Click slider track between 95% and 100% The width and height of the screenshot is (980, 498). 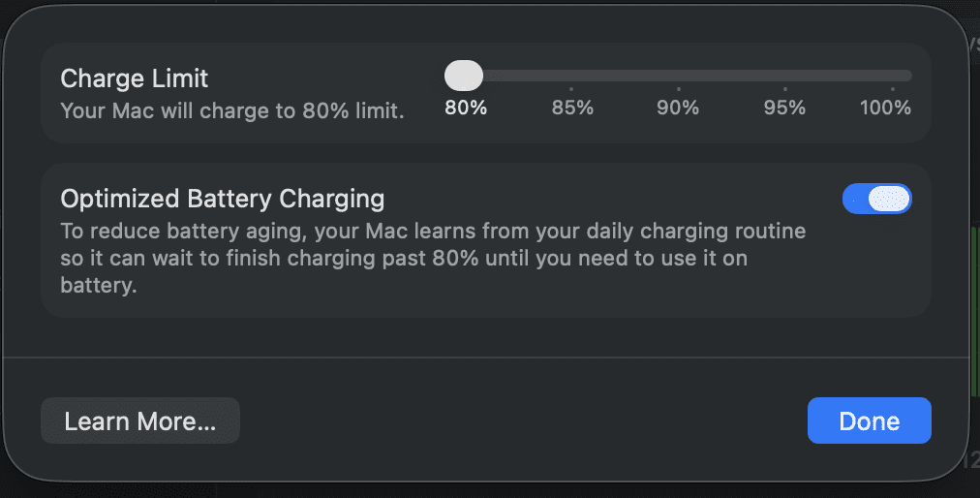pyautogui.click(x=841, y=76)
